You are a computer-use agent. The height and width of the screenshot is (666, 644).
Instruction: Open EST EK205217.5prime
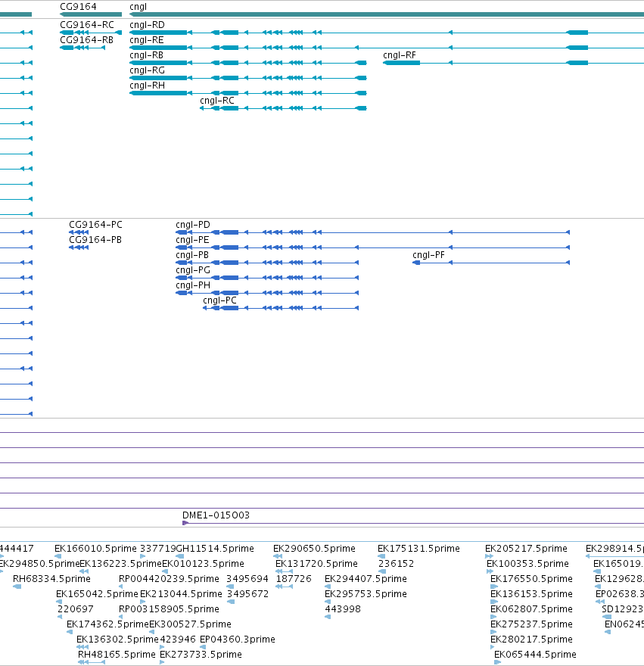pyautogui.click(x=527, y=549)
